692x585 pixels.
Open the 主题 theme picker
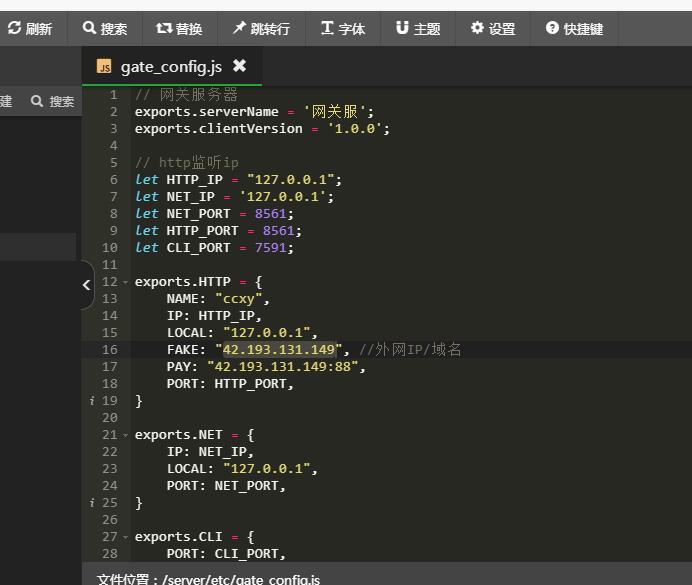point(418,29)
